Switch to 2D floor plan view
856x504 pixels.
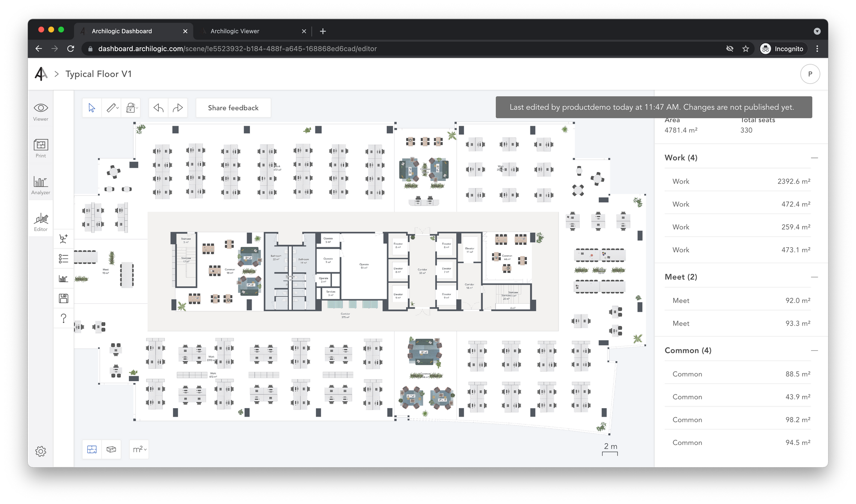tap(92, 449)
